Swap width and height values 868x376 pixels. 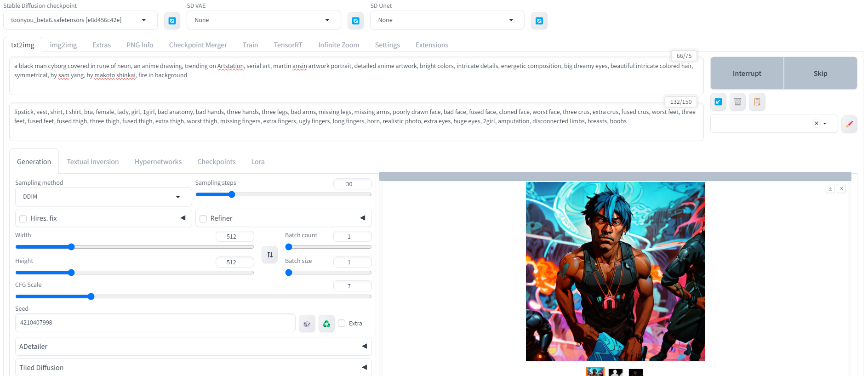pos(270,255)
